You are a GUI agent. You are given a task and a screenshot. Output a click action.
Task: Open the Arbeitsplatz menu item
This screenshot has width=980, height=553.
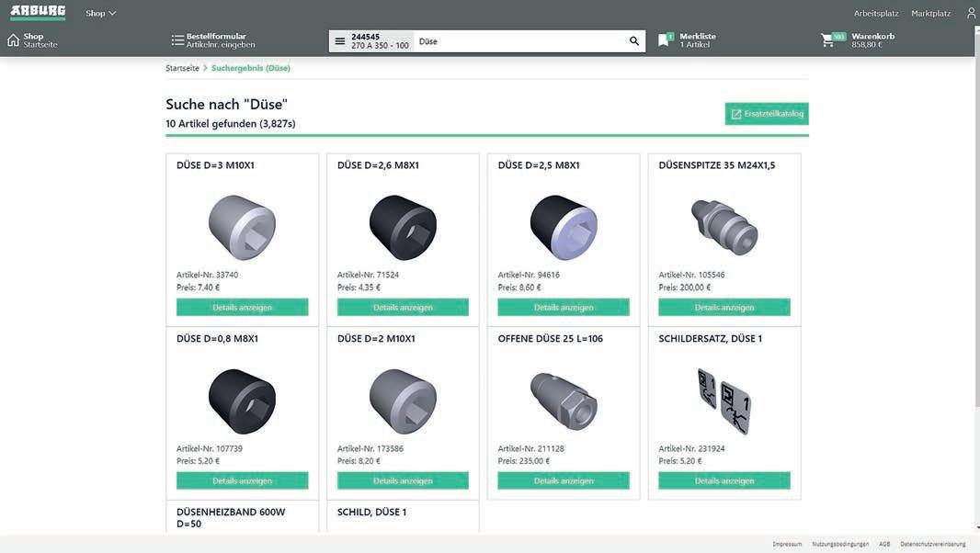click(875, 13)
